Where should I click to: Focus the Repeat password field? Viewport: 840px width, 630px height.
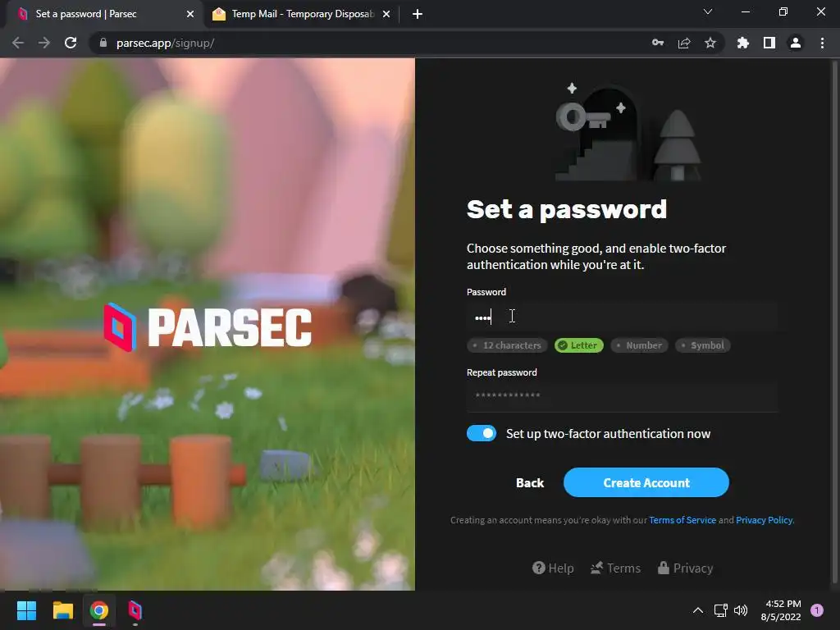coord(622,396)
